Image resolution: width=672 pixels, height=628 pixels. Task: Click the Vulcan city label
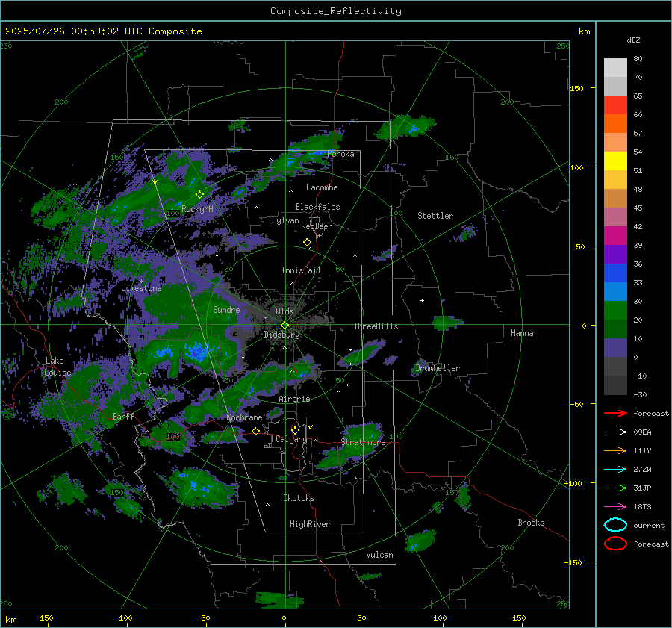[379, 555]
